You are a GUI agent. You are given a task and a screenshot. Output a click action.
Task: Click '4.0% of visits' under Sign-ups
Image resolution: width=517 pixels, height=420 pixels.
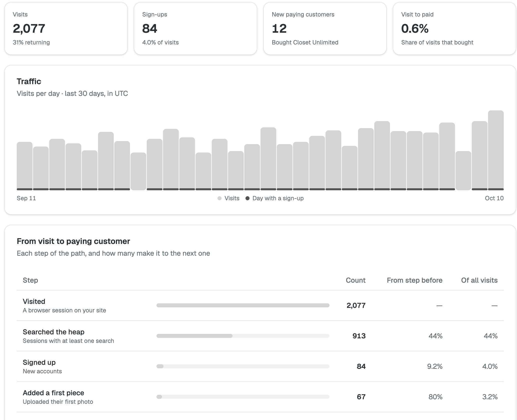click(x=160, y=42)
